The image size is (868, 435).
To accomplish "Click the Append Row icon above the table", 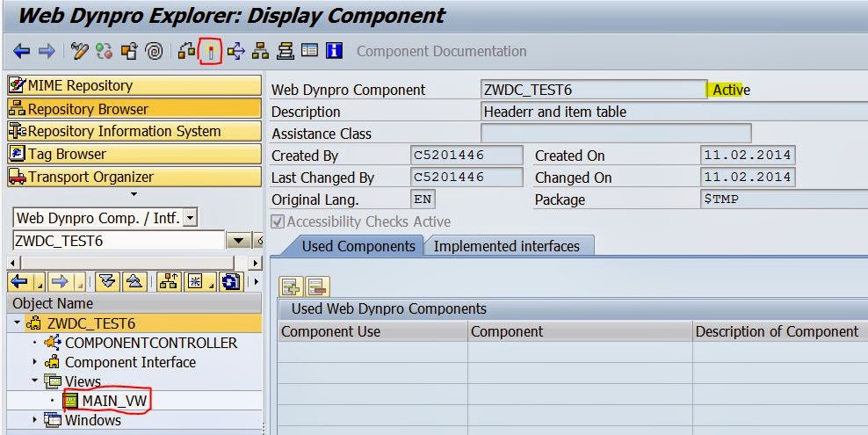I will [x=292, y=286].
